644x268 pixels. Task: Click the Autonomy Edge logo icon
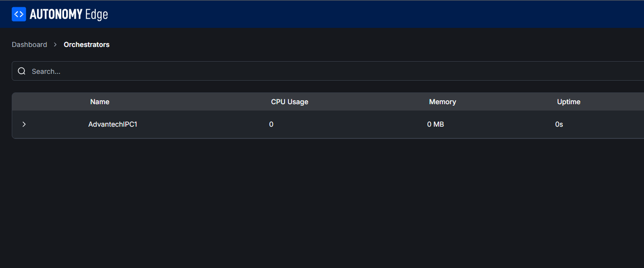tap(19, 14)
